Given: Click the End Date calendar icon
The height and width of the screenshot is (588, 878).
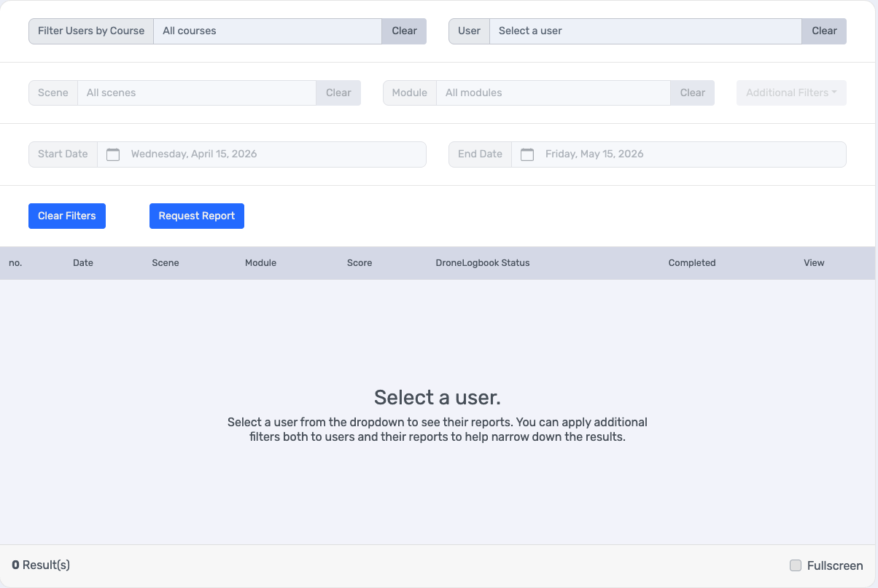Looking at the screenshot, I should 527,154.
